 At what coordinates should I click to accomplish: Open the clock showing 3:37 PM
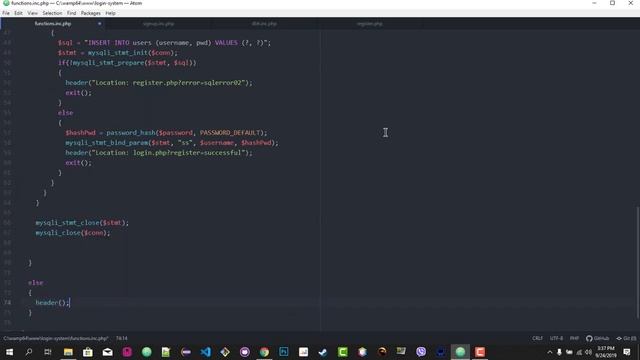tap(606, 352)
